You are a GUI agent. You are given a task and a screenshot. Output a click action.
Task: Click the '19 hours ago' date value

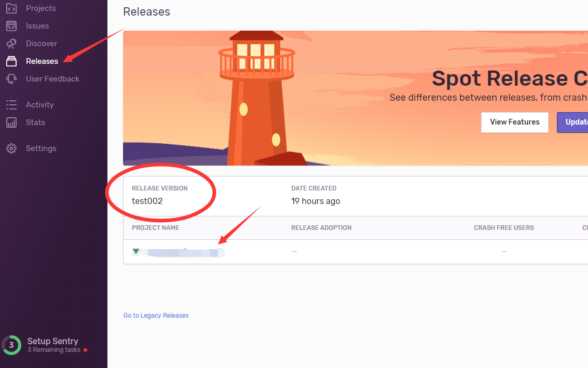tap(316, 201)
